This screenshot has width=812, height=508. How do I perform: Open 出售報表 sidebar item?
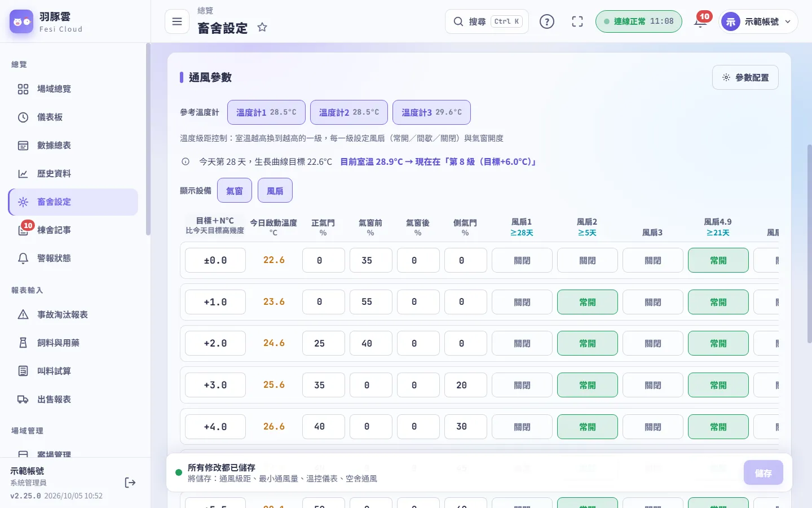tap(73, 400)
